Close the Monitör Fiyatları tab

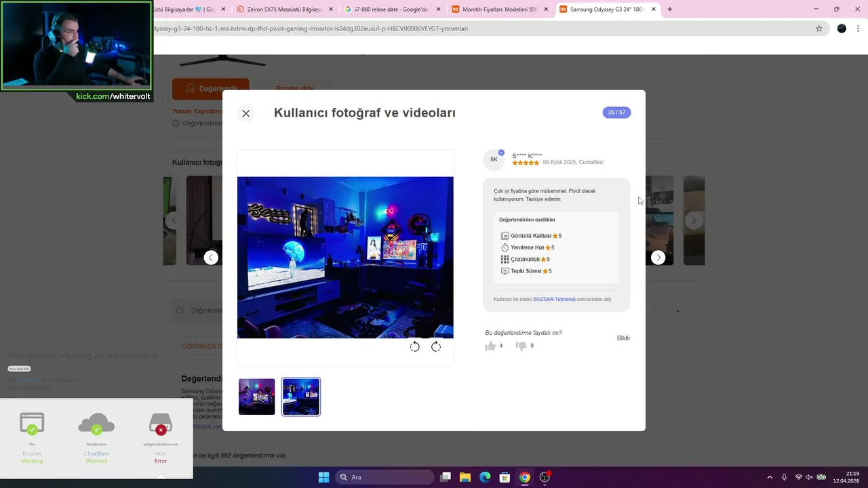coord(546,9)
